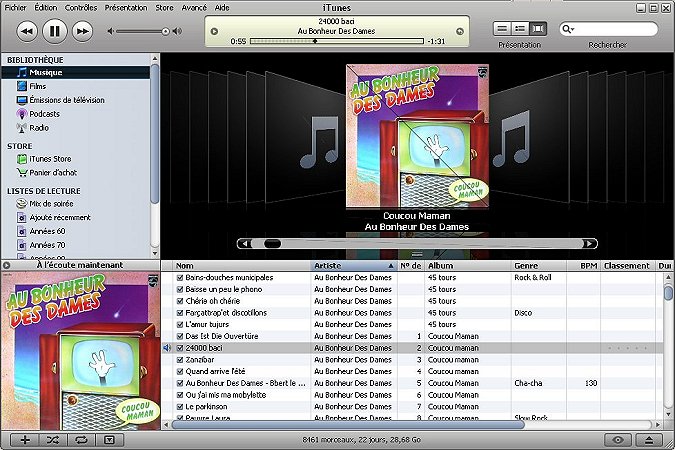Open the Fichier menu
The width and height of the screenshot is (675, 450).
(x=15, y=8)
